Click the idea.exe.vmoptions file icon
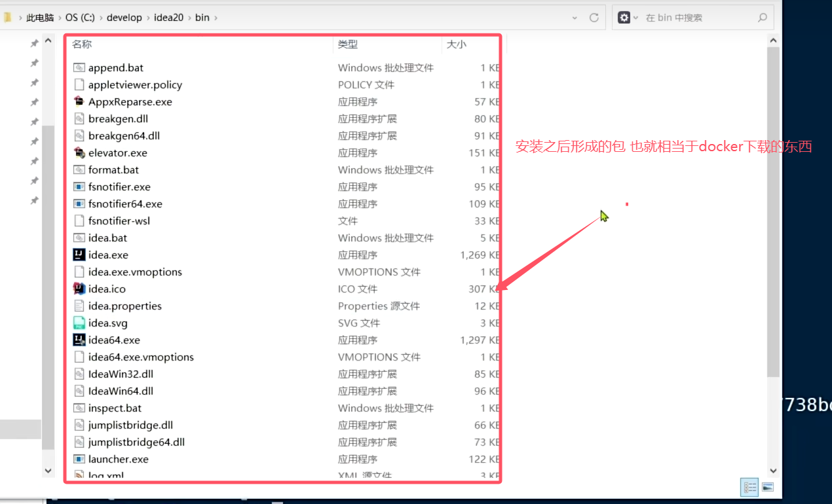 79,272
